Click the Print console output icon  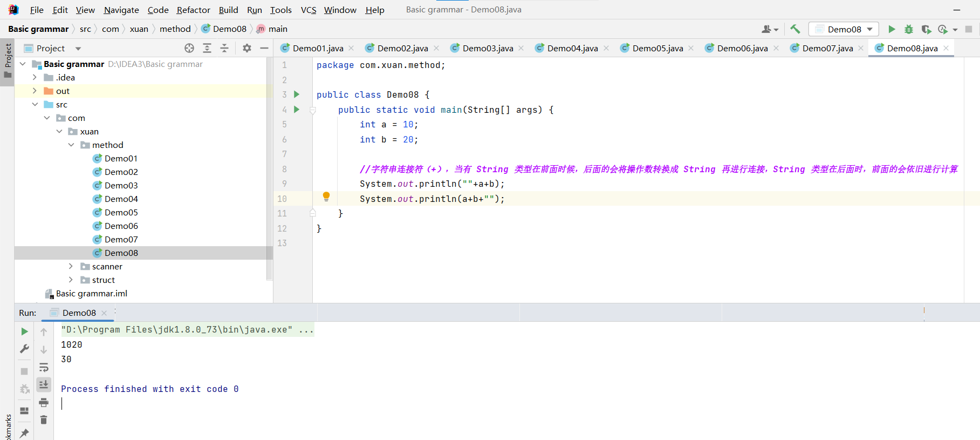tap(44, 402)
